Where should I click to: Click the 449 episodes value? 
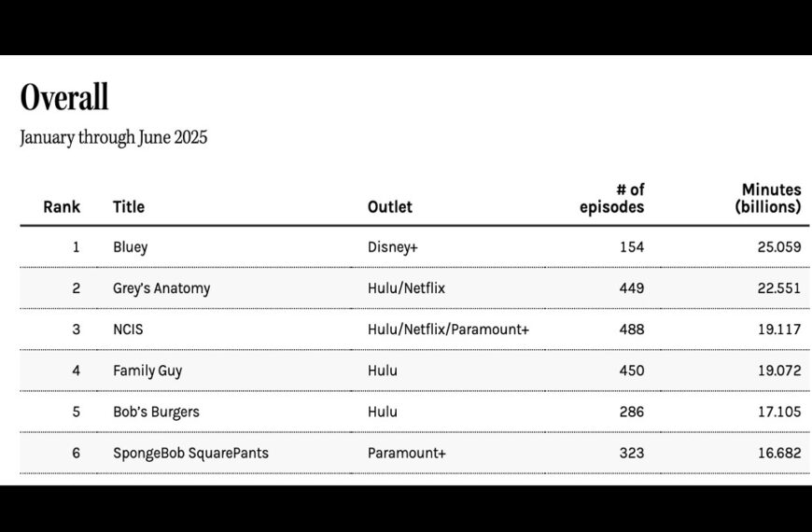click(x=631, y=288)
